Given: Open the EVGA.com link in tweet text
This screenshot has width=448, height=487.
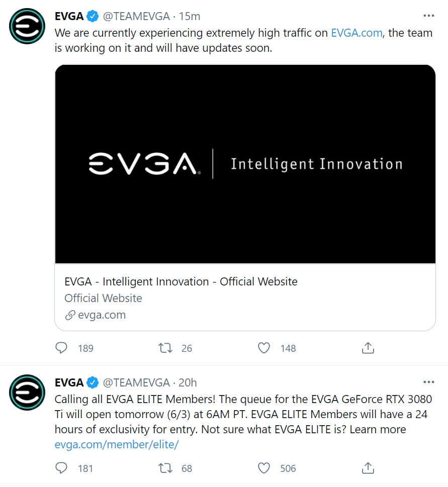Looking at the screenshot, I should (x=356, y=33).
